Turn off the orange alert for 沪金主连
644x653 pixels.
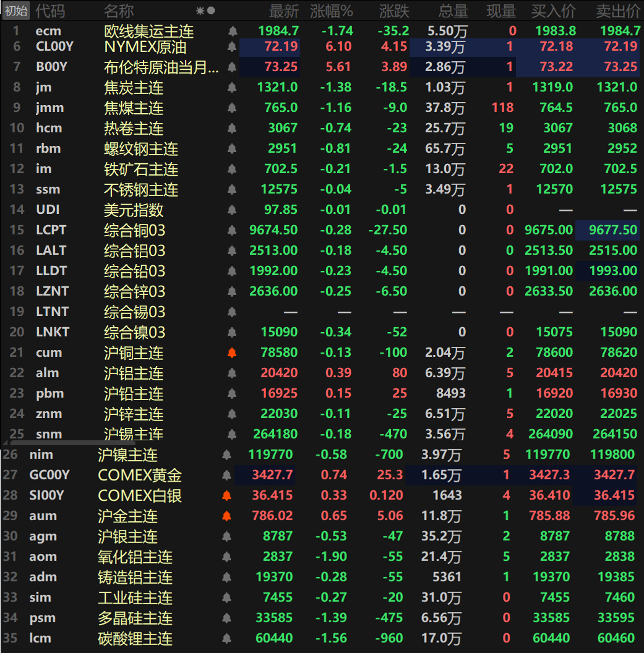[227, 516]
